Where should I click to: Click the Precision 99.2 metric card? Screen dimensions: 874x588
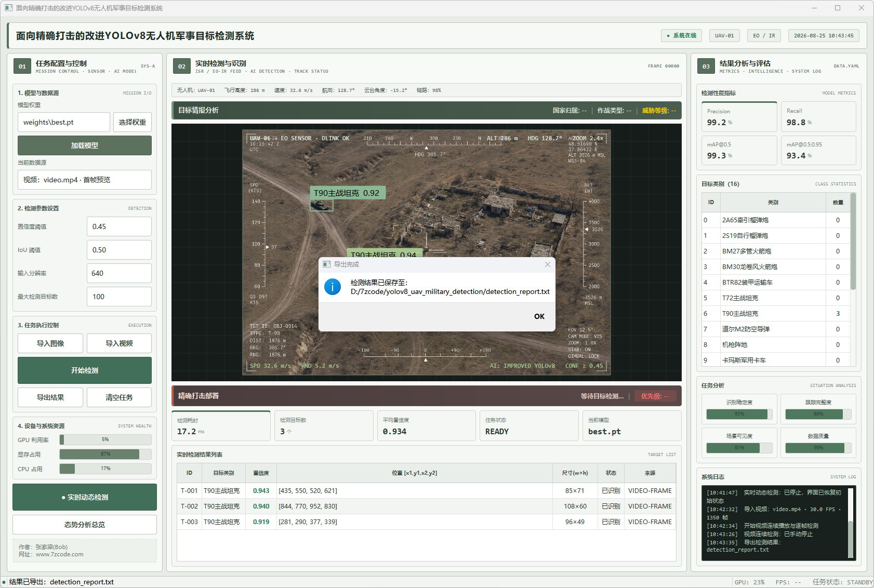point(739,117)
